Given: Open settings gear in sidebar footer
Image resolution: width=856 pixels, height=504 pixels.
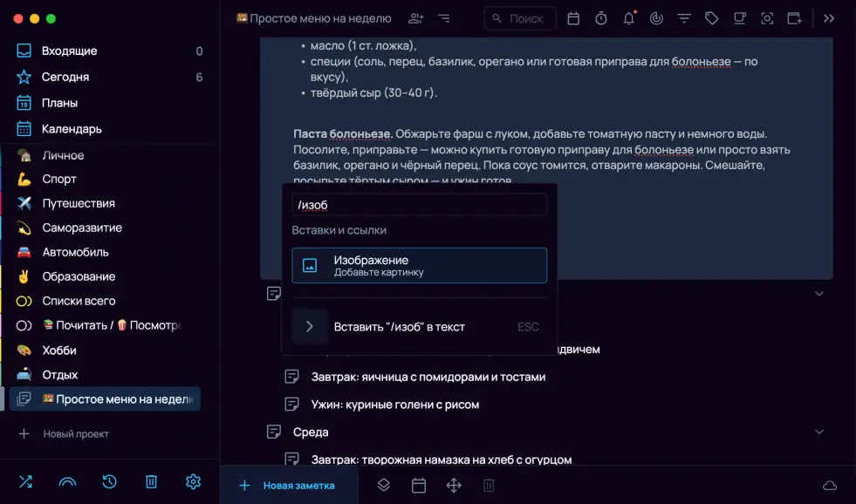Looking at the screenshot, I should [193, 481].
